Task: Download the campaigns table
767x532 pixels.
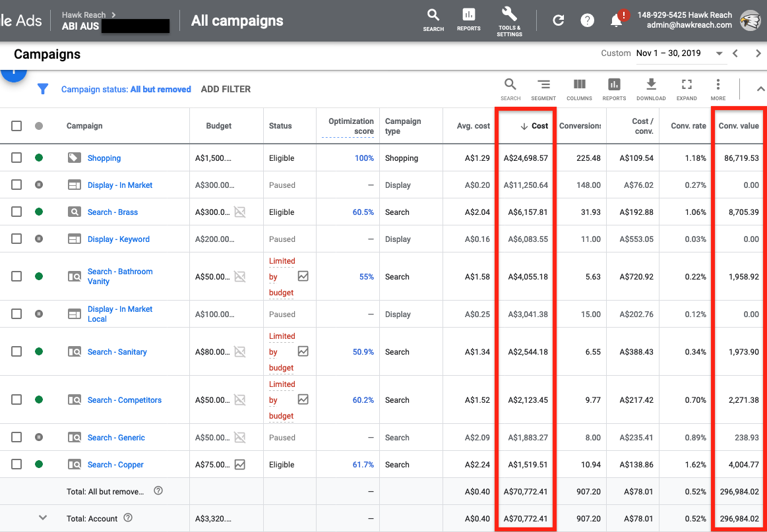Action: point(651,89)
